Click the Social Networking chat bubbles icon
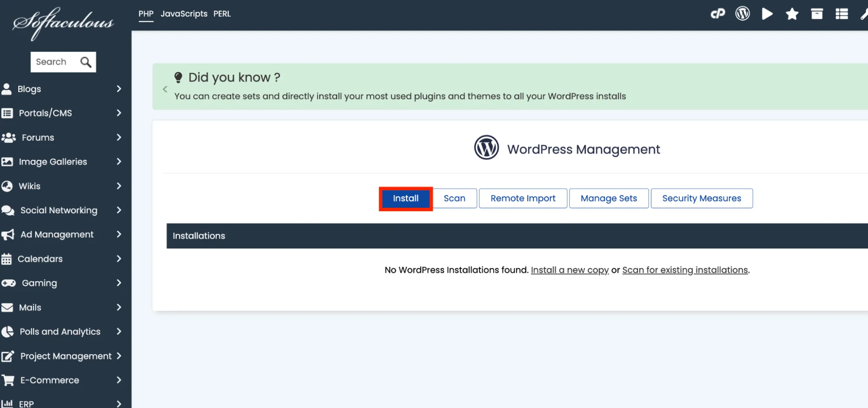This screenshot has height=408, width=868. (8, 210)
